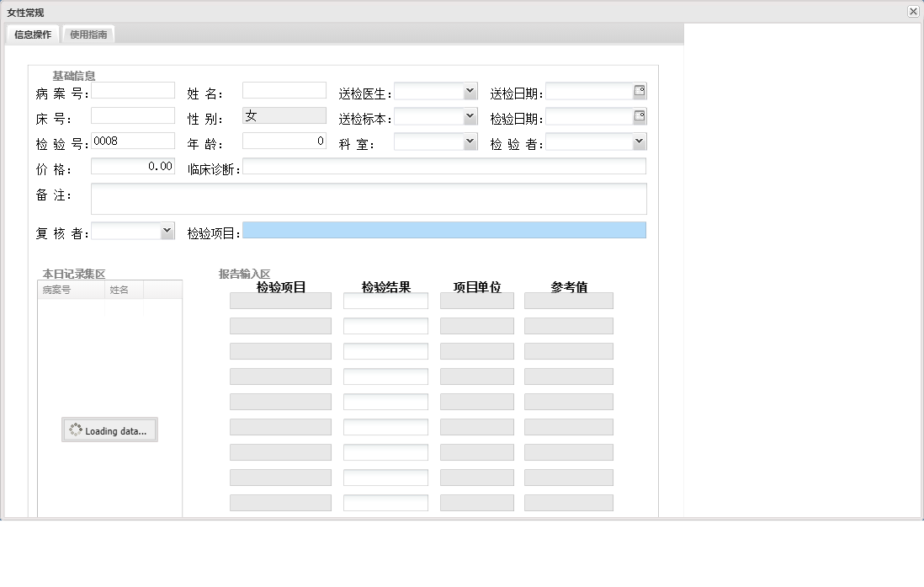
Task: Expand the 科室 dropdown
Action: (471, 141)
